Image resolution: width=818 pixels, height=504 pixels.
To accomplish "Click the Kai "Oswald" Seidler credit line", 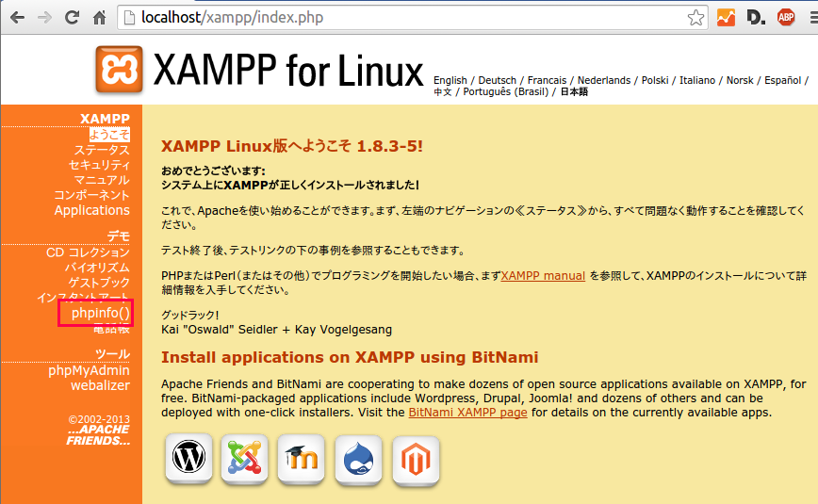I will point(276,330).
